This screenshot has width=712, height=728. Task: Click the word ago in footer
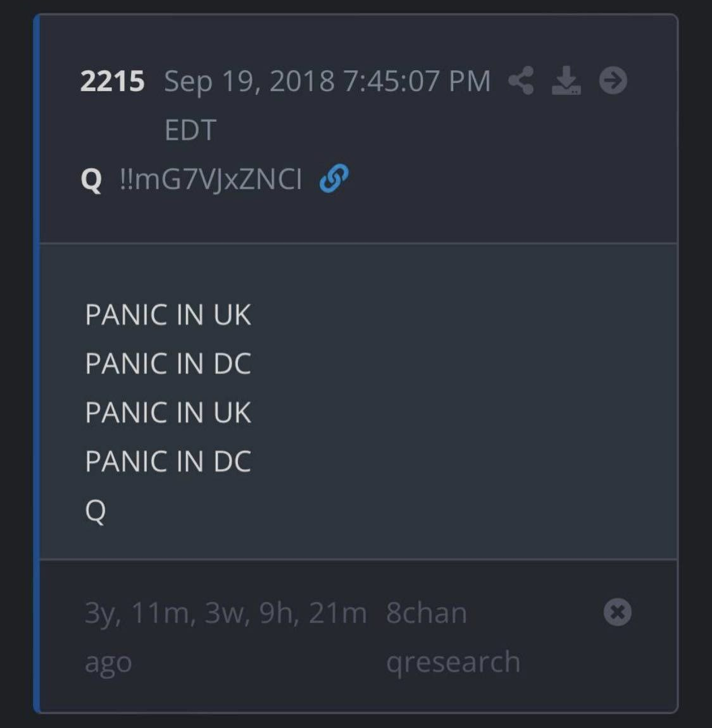coord(108,663)
